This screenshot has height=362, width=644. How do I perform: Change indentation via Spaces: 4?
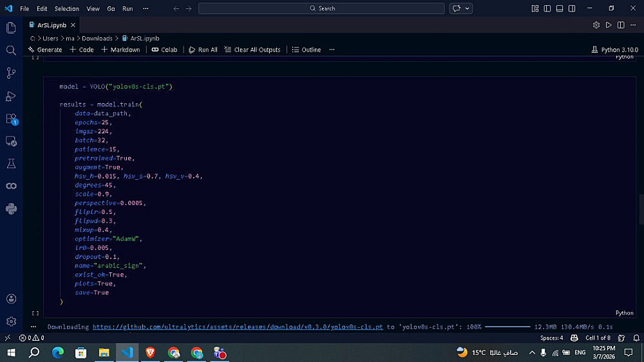click(552, 338)
